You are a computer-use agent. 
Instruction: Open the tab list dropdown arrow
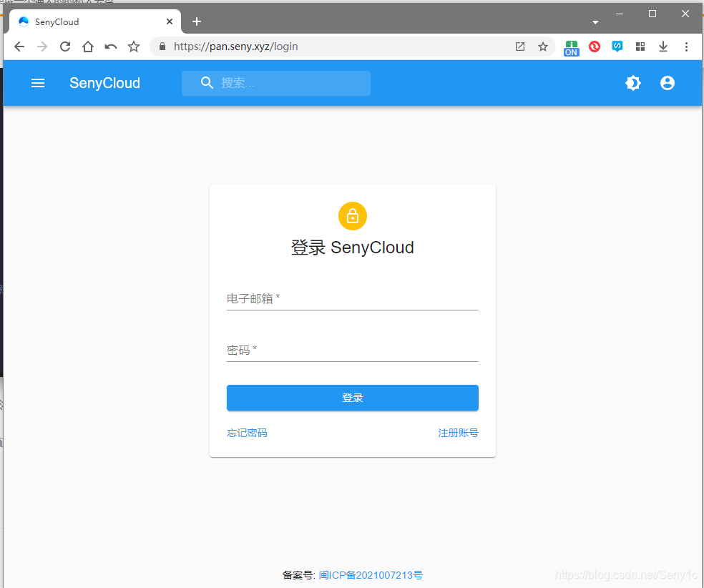tap(595, 21)
